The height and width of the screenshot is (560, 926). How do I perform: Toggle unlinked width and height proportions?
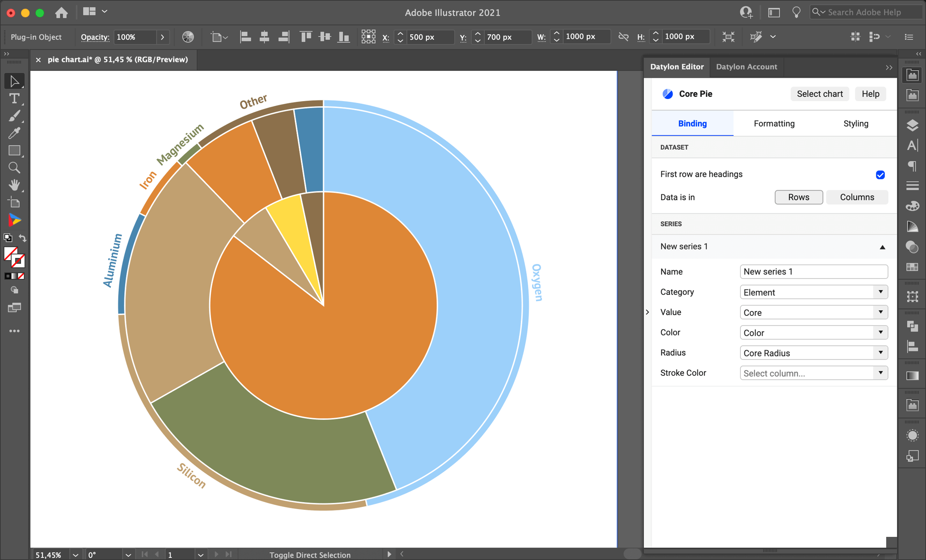click(x=623, y=37)
